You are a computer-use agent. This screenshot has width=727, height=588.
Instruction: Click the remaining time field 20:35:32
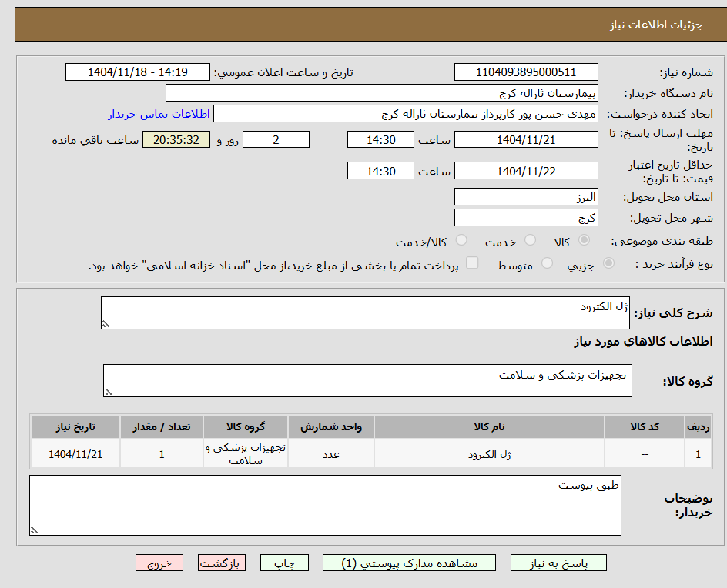point(176,139)
